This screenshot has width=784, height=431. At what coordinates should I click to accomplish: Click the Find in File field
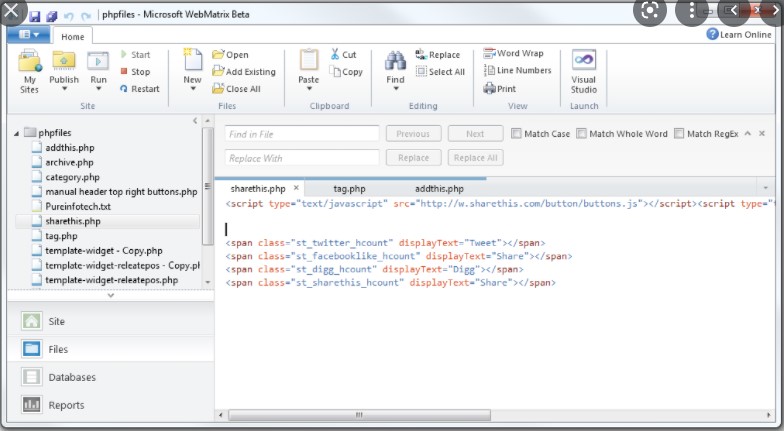[302, 134]
